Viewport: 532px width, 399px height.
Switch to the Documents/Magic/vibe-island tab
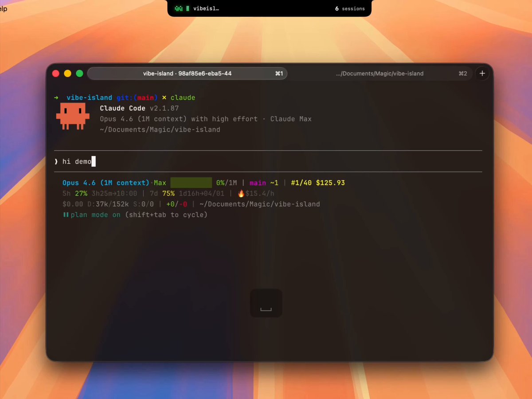click(x=379, y=74)
